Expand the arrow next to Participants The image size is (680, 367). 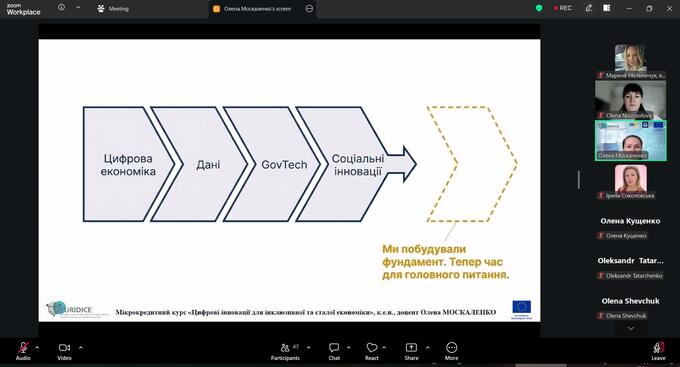308,347
